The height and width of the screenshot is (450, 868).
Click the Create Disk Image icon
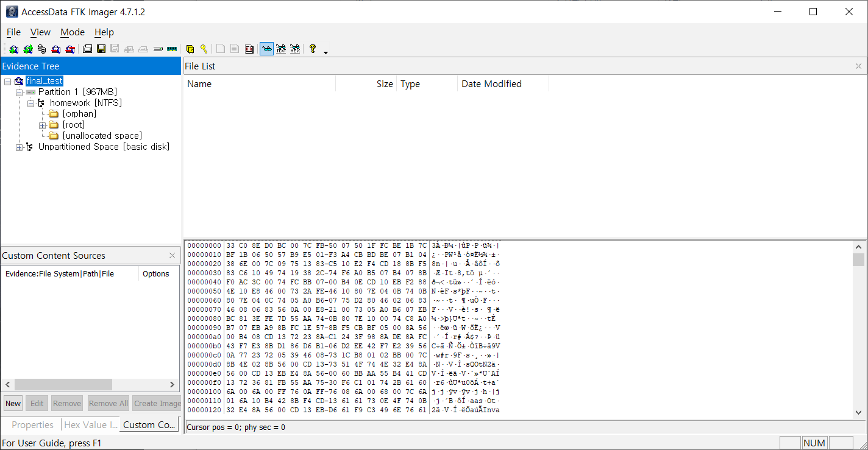tap(87, 49)
